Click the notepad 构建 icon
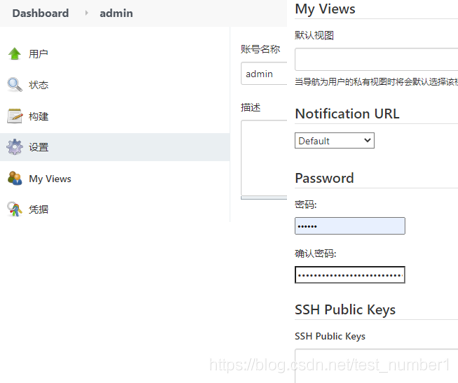The width and height of the screenshot is (458, 383). point(15,116)
